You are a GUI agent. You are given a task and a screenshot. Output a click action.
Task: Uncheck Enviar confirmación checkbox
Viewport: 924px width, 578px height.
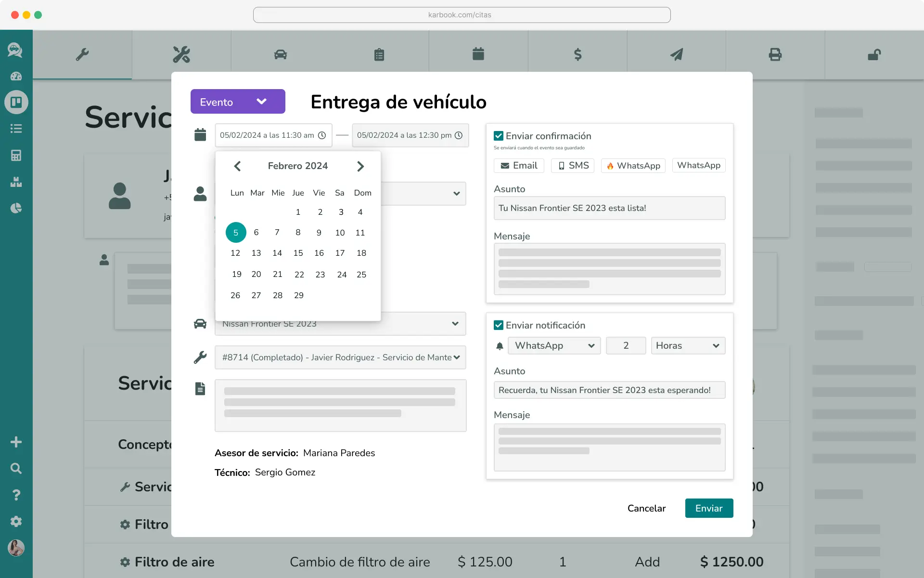499,136
